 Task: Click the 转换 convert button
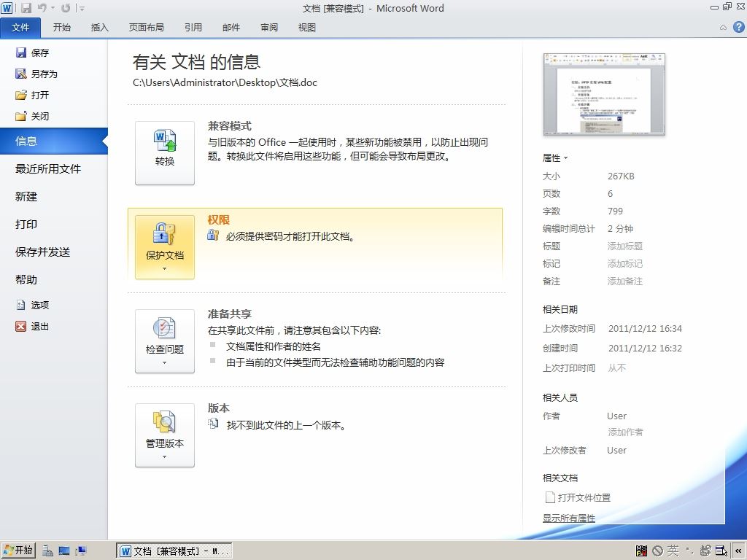(x=165, y=153)
